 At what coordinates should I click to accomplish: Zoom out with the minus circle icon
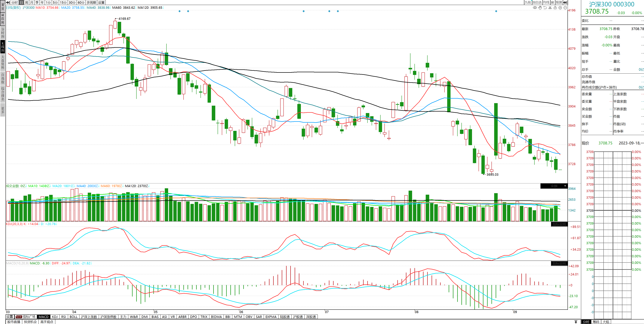565,8
